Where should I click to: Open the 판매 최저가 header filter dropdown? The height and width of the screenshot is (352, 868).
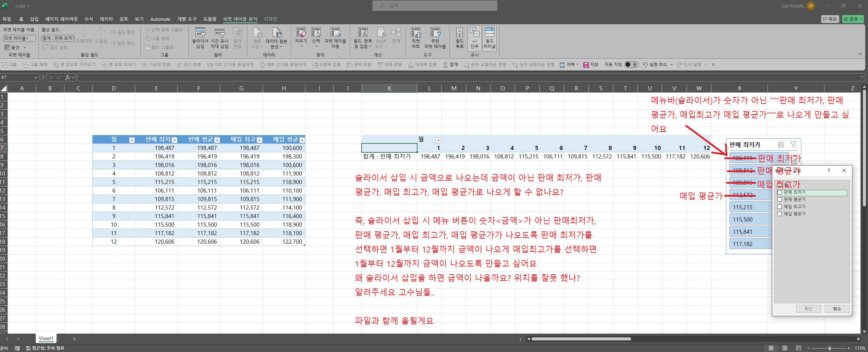[174, 140]
